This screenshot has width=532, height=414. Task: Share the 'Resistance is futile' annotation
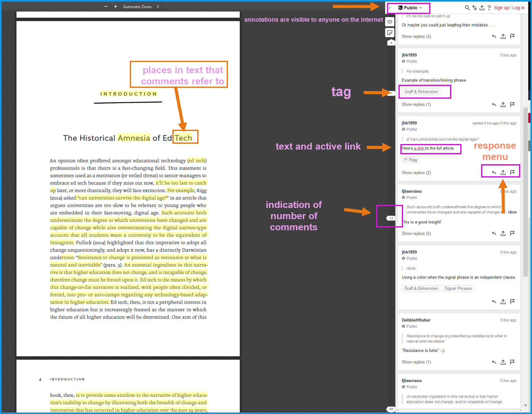pos(503,362)
